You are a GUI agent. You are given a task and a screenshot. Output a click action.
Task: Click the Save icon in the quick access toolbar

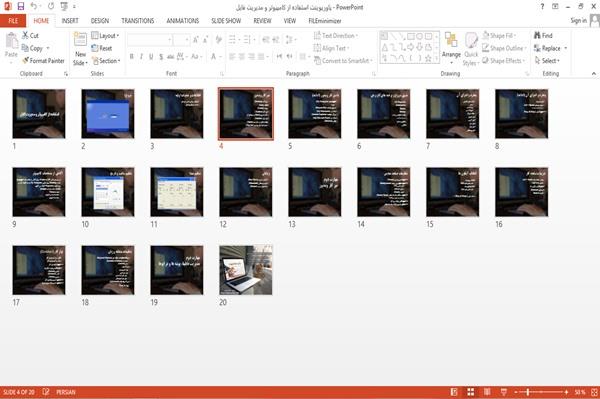point(21,7)
